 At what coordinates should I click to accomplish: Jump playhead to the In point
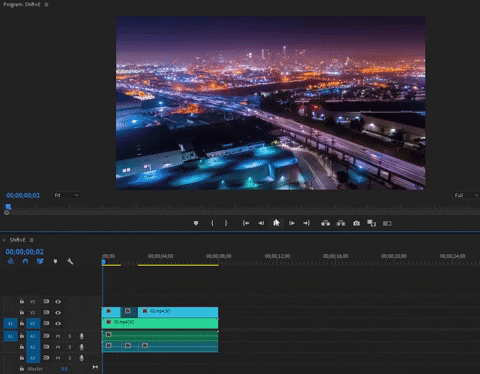tap(246, 223)
